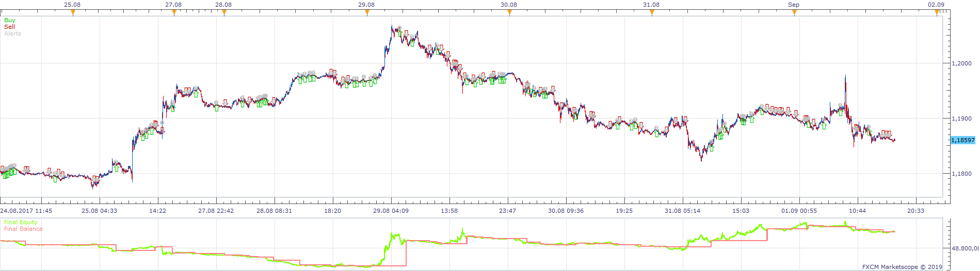Click the 30.08 orange date triangle
The height and width of the screenshot is (271, 980).
coord(509,13)
